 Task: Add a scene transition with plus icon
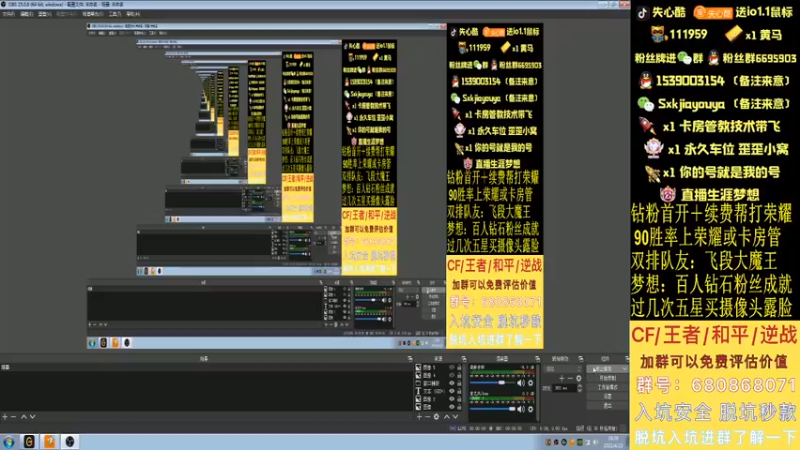pyautogui.click(x=562, y=378)
